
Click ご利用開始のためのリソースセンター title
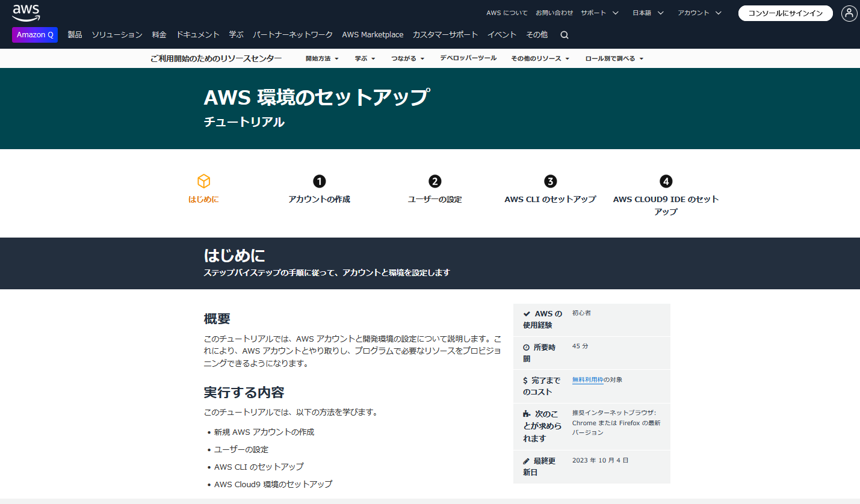point(216,58)
